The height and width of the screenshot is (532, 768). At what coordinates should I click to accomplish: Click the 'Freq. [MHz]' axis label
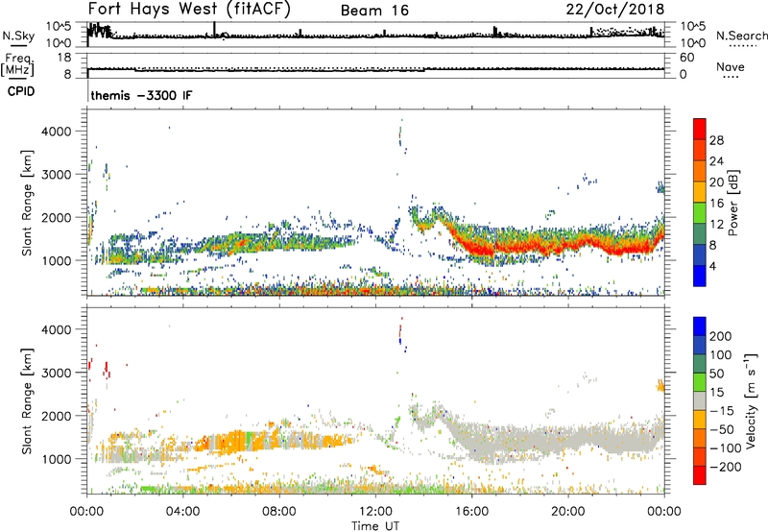17,64
